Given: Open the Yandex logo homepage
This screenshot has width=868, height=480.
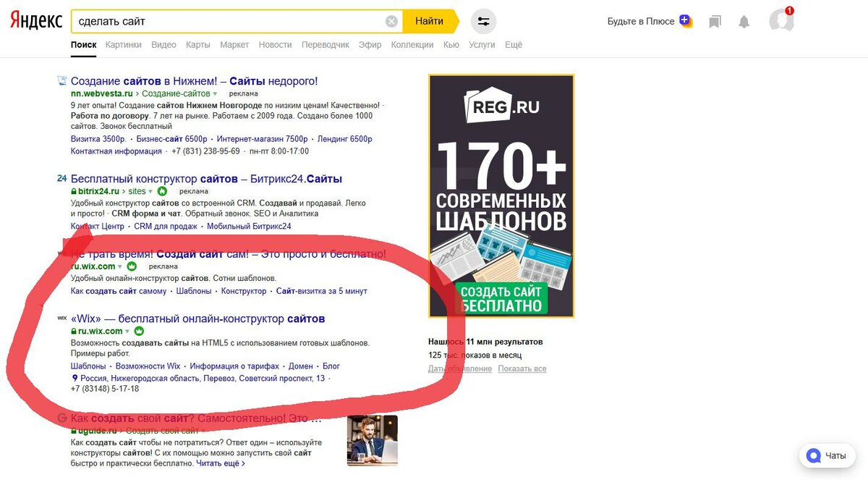Looking at the screenshot, I should point(36,21).
